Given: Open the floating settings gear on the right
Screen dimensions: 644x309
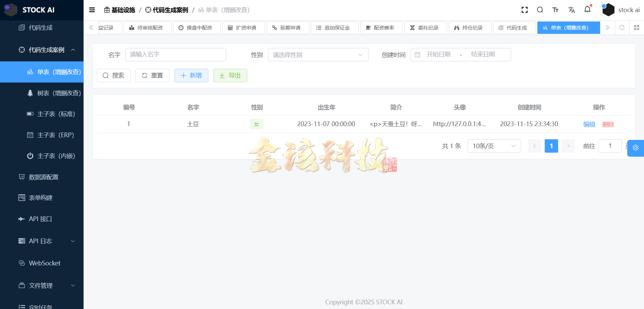Looking at the screenshot, I should 636,148.
